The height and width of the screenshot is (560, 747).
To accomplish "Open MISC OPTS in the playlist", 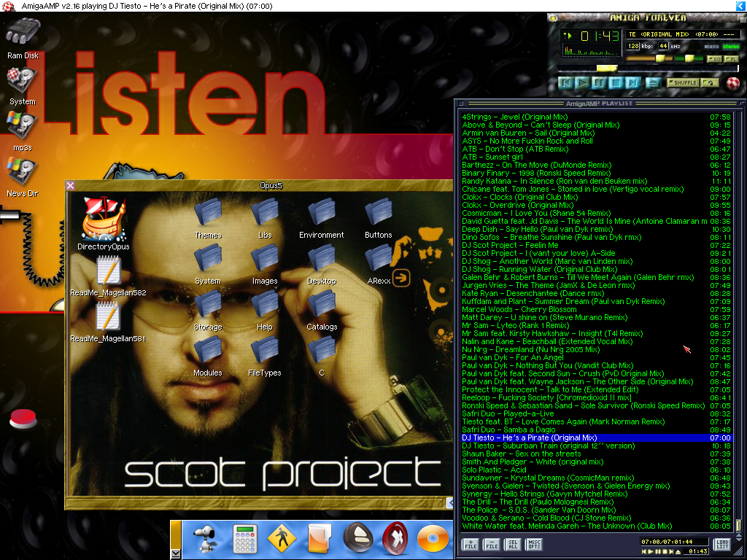I will point(533,544).
